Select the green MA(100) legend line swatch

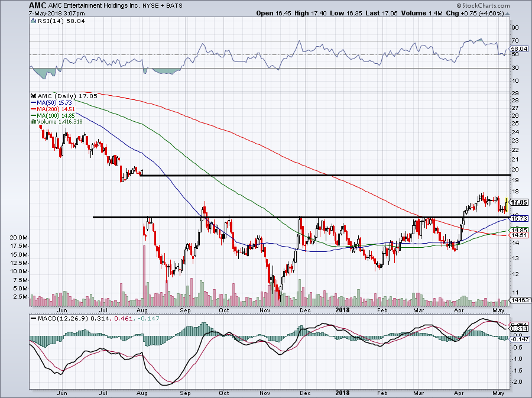coord(33,115)
